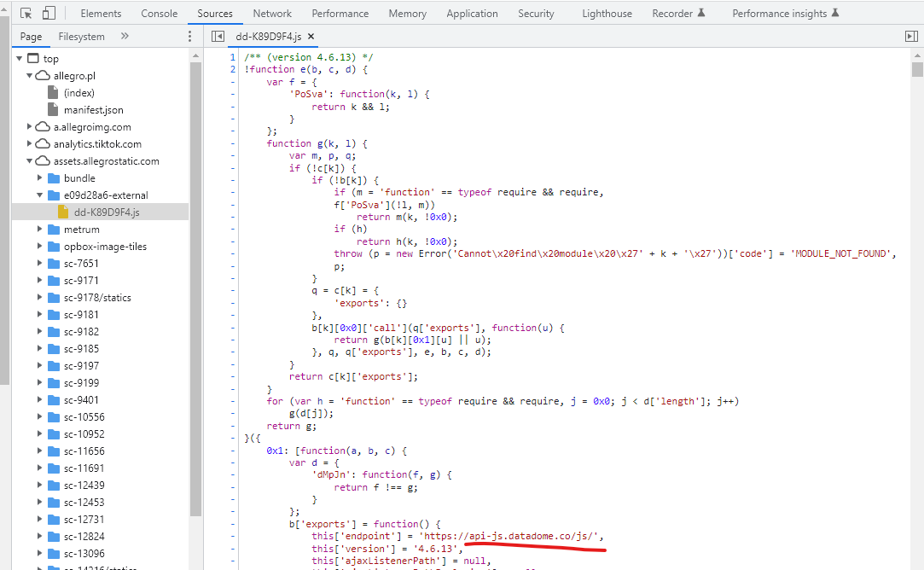Open the Performance insights tab

(778, 14)
